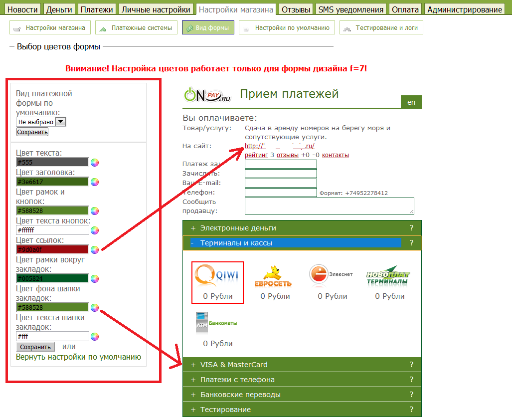Image resolution: width=512 pixels, height=420 pixels.
Task: Open the Платежные системы settings page
Action: (136, 28)
